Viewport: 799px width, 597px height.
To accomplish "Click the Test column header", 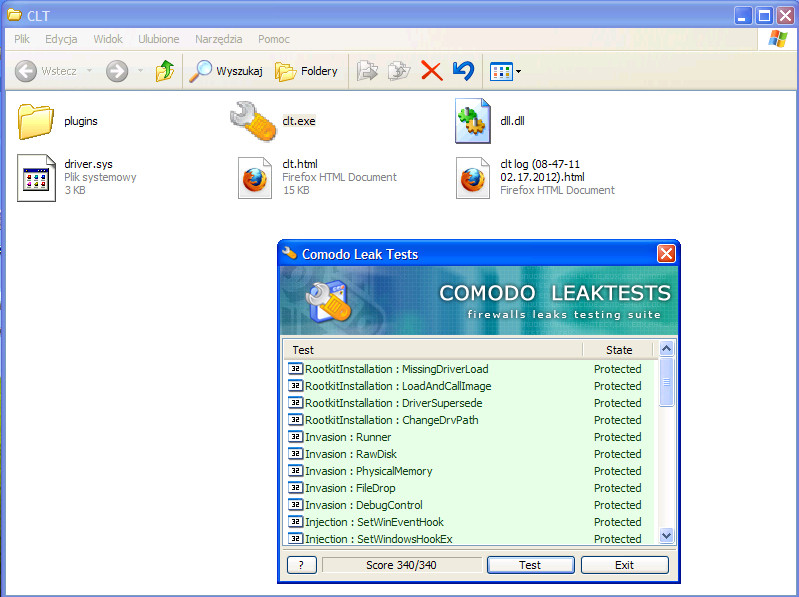I will (x=433, y=350).
